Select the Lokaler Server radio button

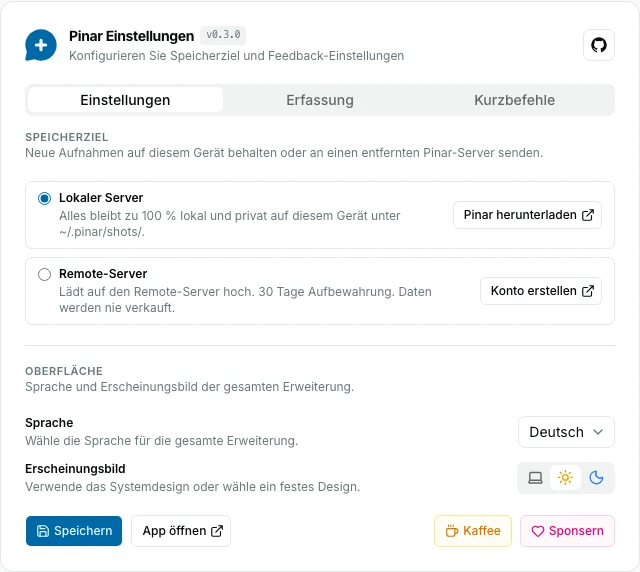pyautogui.click(x=44, y=198)
